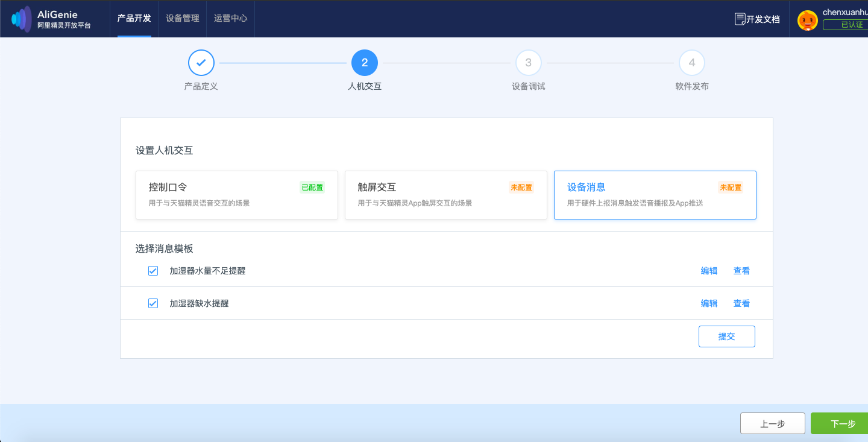View the 加湿器水量不足提醒 template
868x442 pixels.
click(x=742, y=271)
